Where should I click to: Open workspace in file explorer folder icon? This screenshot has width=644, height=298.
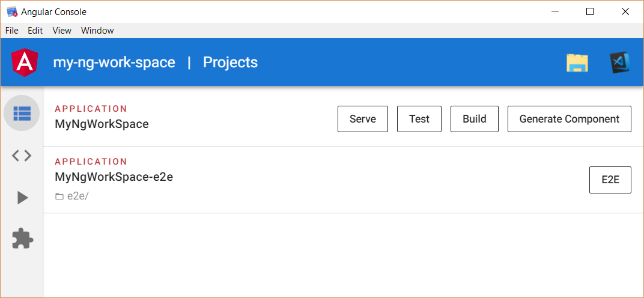tap(577, 63)
